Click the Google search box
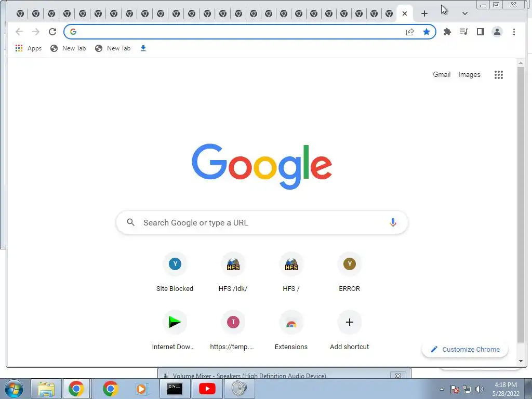 pyautogui.click(x=262, y=222)
